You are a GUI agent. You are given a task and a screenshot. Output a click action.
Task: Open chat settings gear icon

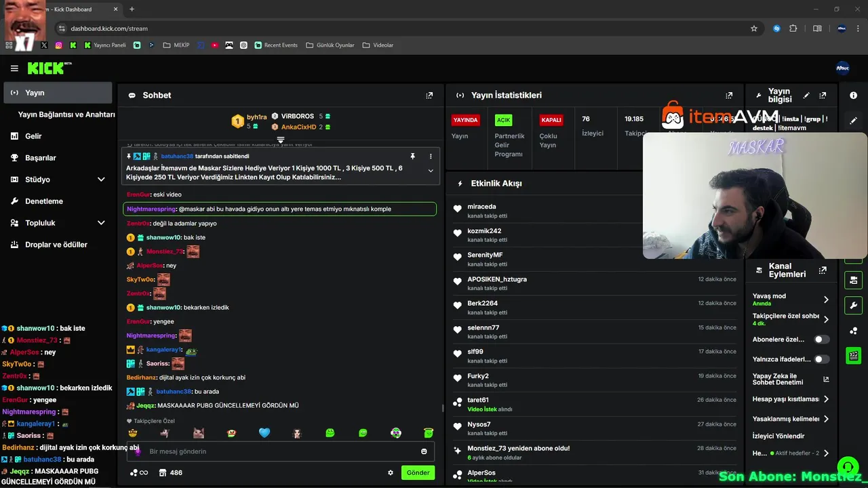[391, 472]
